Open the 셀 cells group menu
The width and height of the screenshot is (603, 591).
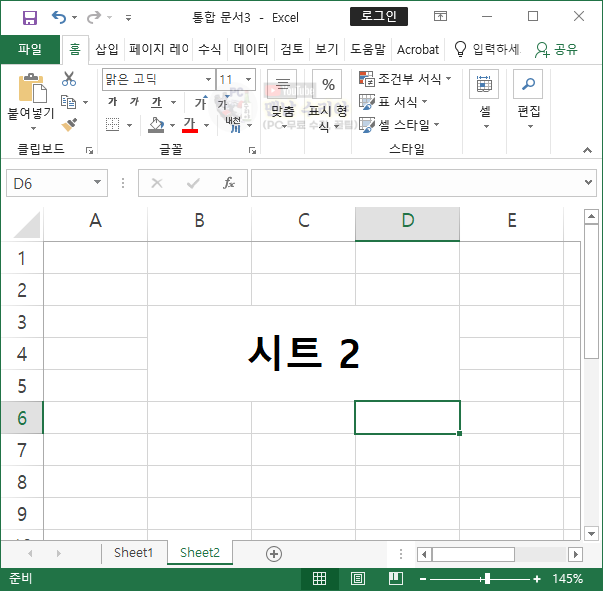(x=484, y=101)
